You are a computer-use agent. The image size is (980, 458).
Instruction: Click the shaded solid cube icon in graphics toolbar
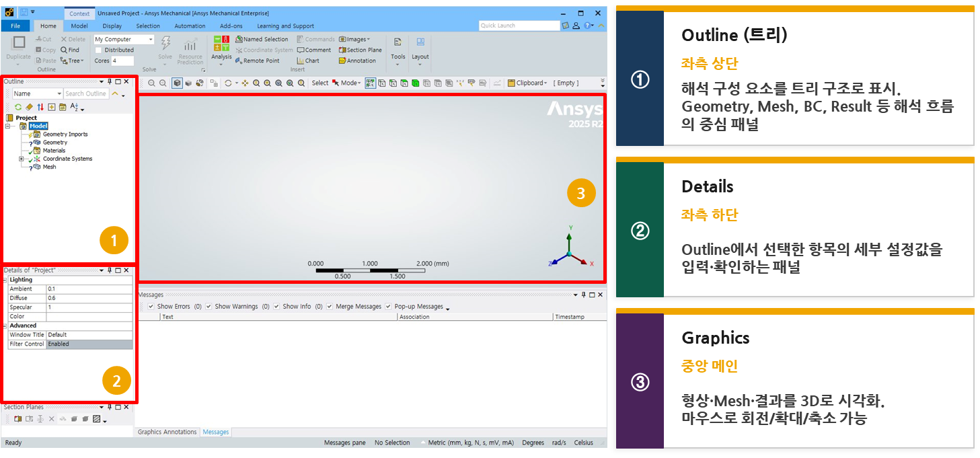coord(188,83)
